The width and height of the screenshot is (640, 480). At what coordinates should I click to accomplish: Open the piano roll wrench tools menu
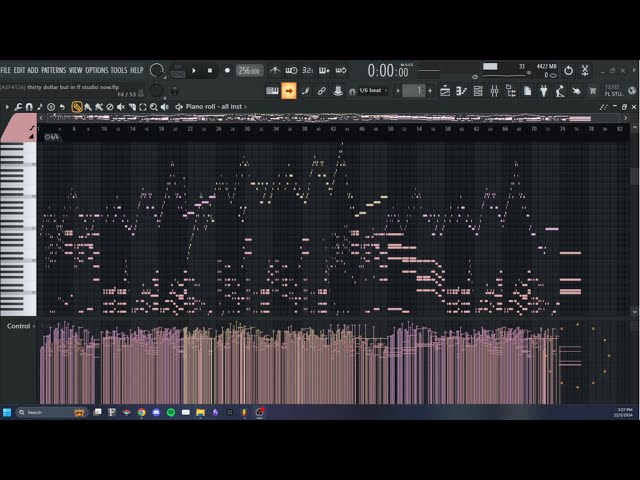[x=18, y=107]
